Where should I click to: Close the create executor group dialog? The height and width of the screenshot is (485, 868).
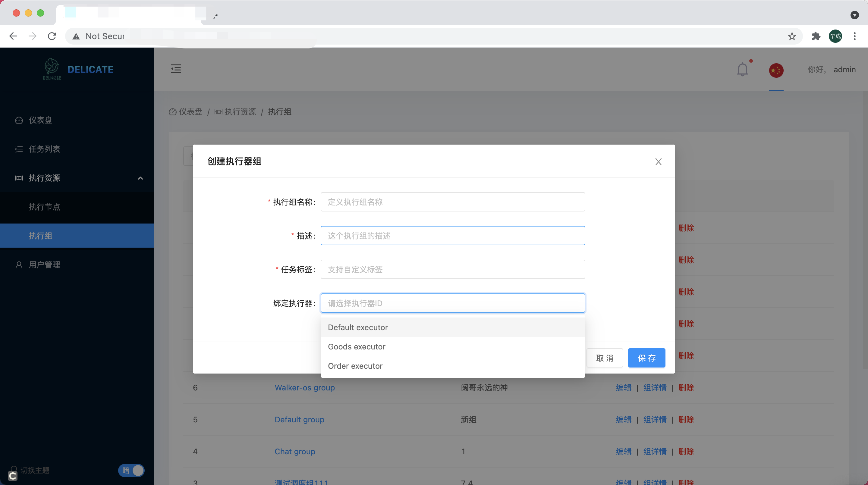(x=658, y=162)
